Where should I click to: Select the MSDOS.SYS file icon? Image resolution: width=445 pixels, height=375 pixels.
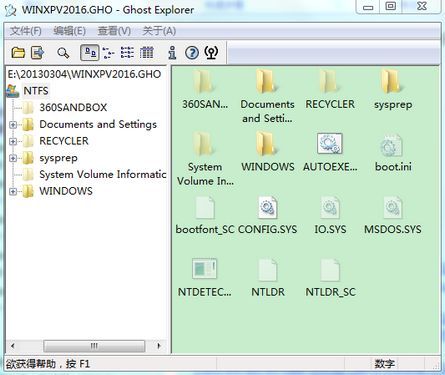(393, 207)
